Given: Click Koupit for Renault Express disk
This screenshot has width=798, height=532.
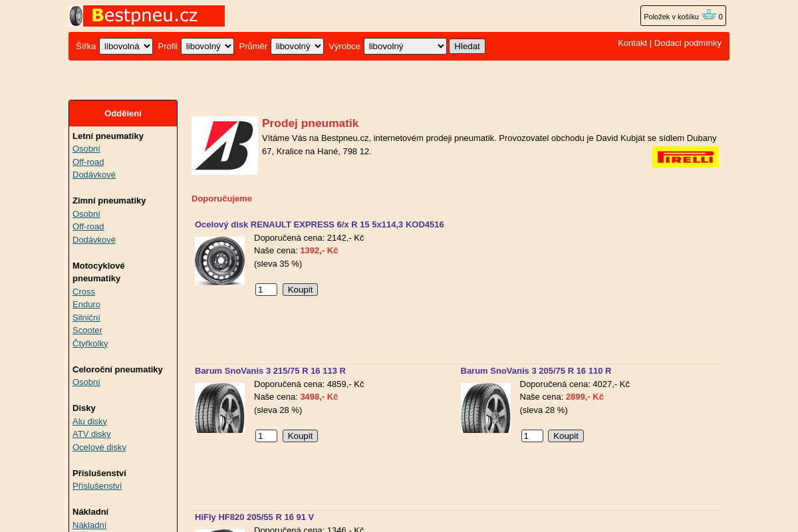Looking at the screenshot, I should click(x=300, y=290).
